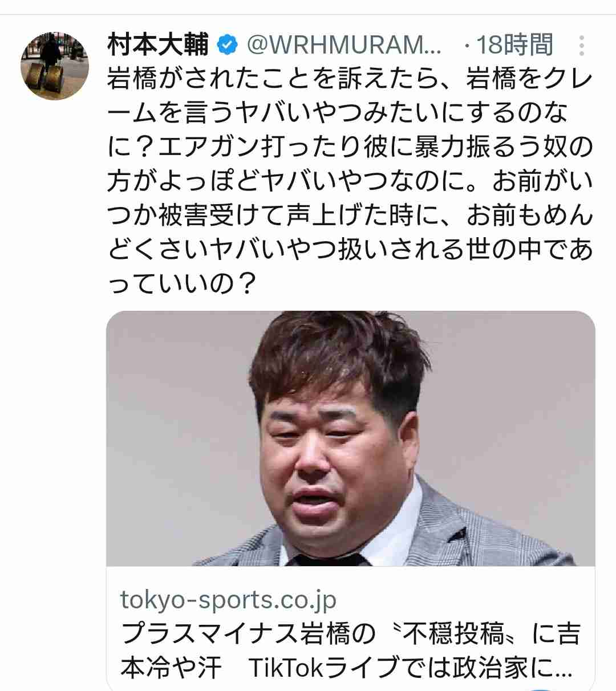Click the tweet line starting どくさいヤバいやつ
The height and width of the screenshot is (691, 616).
click(x=350, y=250)
